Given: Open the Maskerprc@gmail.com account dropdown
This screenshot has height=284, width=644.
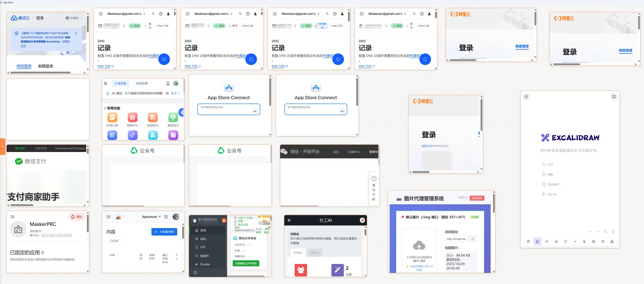Looking at the screenshot, I should click(144, 14).
